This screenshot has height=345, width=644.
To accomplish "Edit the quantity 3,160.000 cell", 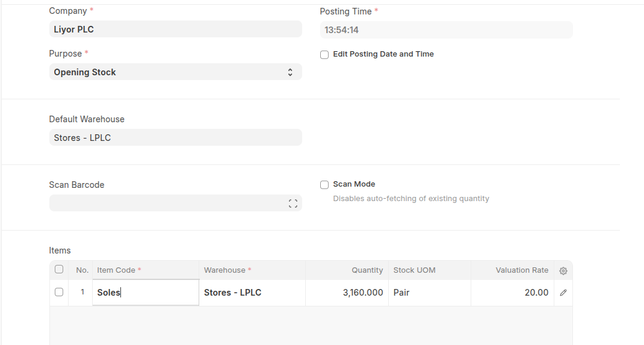I will pyautogui.click(x=347, y=293).
